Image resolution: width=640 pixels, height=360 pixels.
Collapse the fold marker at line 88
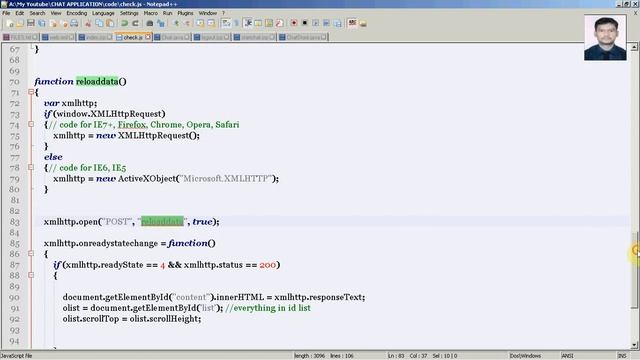point(31,275)
